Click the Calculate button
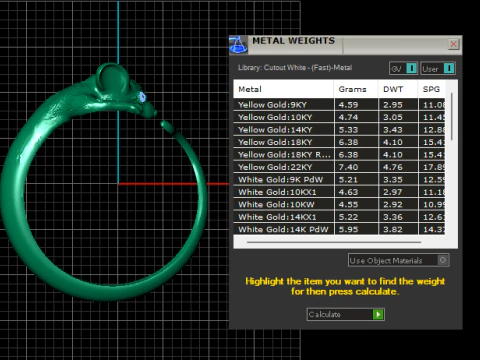Image resolution: width=480 pixels, height=360 pixels. click(x=346, y=314)
